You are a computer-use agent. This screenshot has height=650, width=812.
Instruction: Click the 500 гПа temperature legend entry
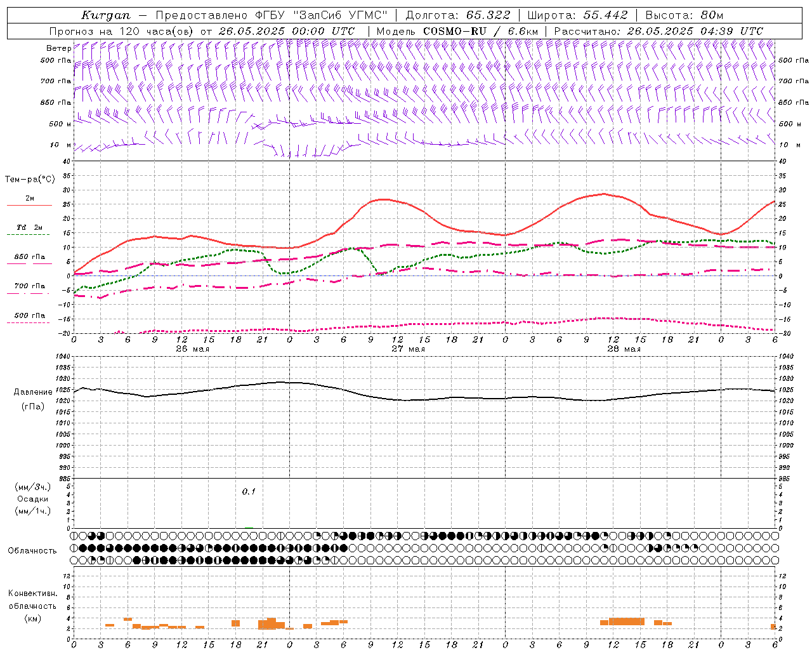coord(29,315)
